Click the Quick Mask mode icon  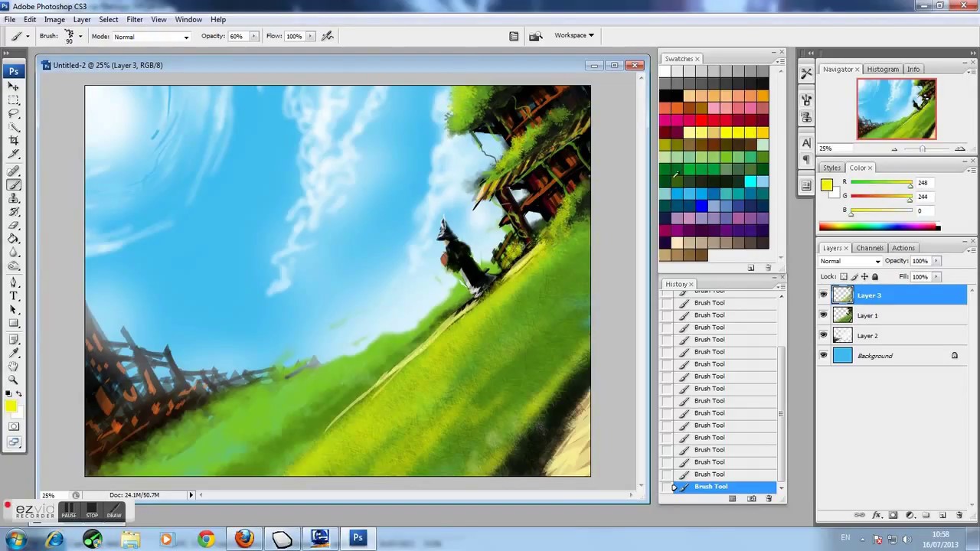point(14,427)
